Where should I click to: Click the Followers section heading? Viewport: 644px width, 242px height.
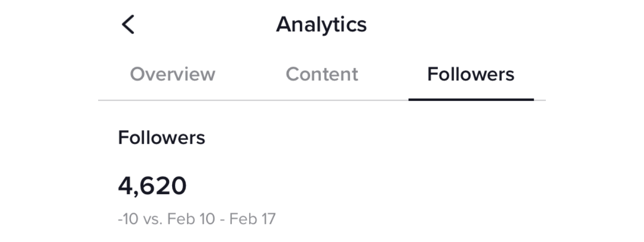point(162,138)
